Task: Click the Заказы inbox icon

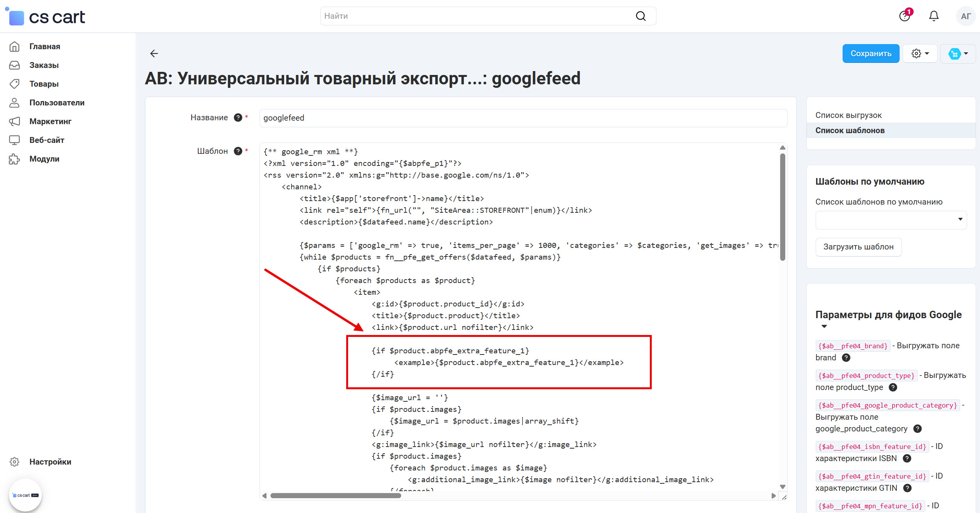Action: point(14,65)
